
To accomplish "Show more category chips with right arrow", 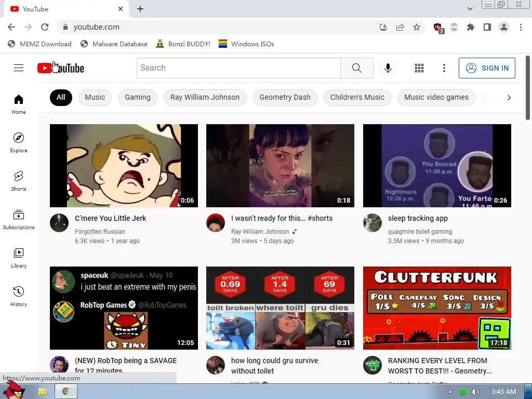I will pyautogui.click(x=509, y=98).
